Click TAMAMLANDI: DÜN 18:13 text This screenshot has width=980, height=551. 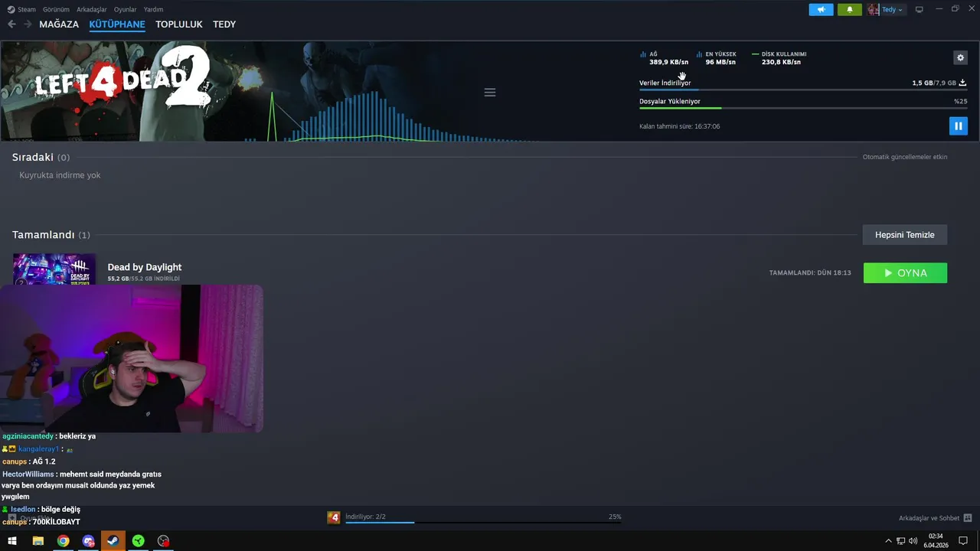[x=810, y=273]
